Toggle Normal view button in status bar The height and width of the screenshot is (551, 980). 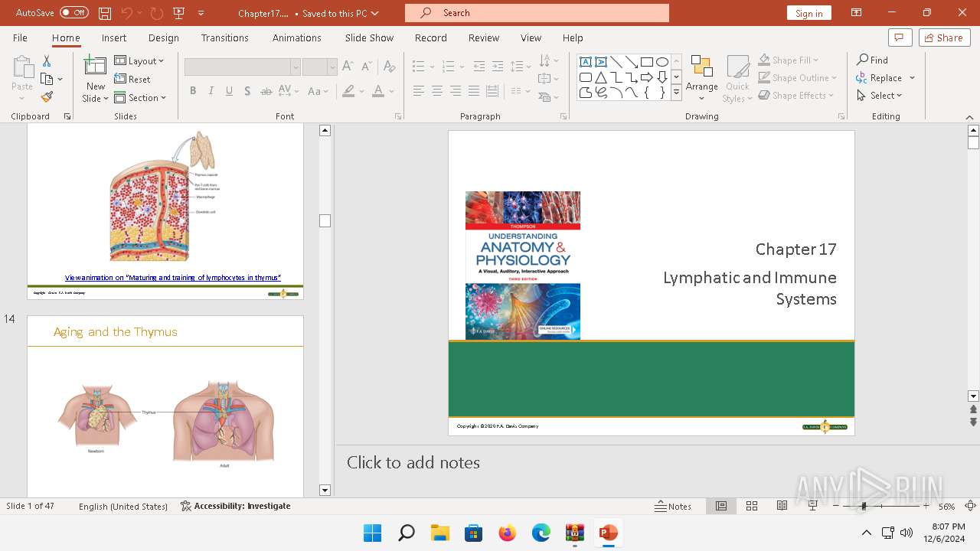(721, 506)
